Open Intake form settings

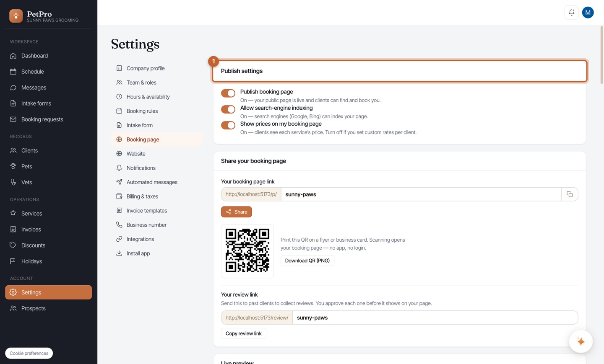(x=157, y=125)
